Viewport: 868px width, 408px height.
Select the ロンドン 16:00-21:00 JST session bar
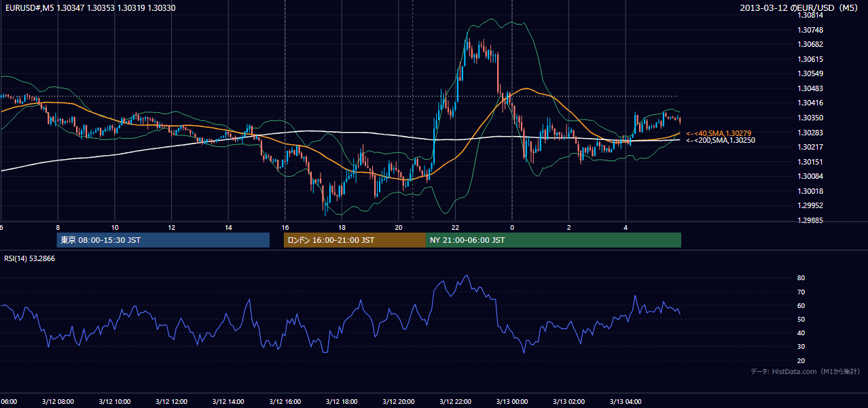point(355,240)
